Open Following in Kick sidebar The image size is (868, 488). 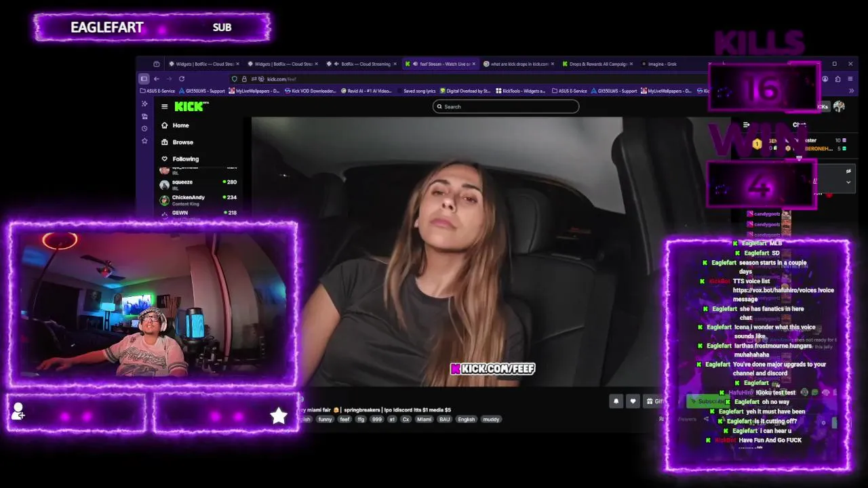(185, 159)
